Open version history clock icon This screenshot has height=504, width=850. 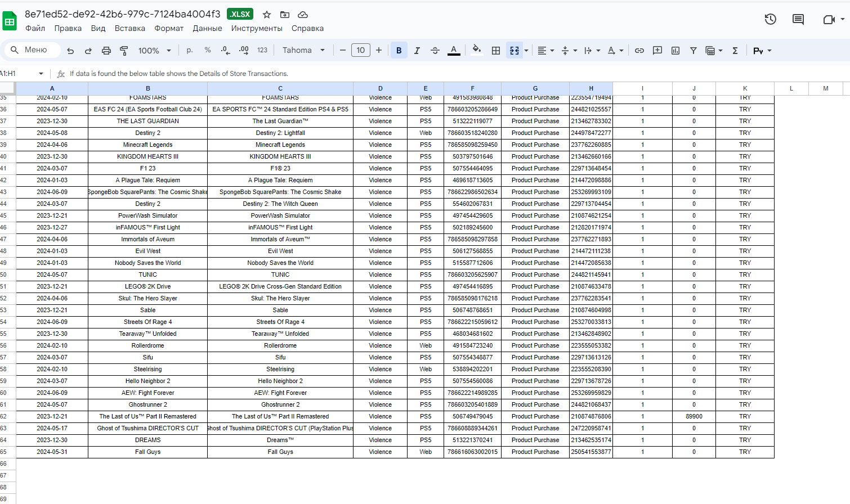click(x=770, y=19)
